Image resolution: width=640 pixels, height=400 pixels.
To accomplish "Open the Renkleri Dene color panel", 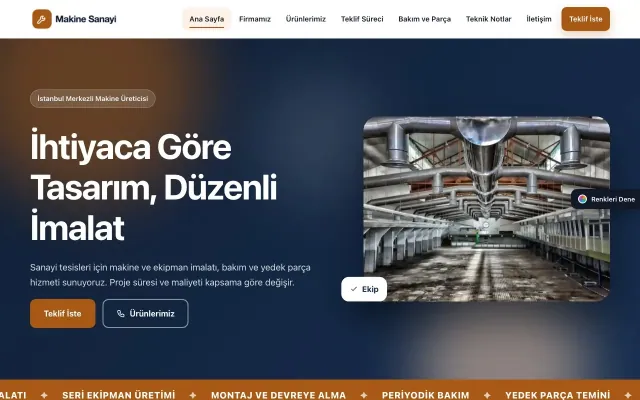I will point(606,199).
